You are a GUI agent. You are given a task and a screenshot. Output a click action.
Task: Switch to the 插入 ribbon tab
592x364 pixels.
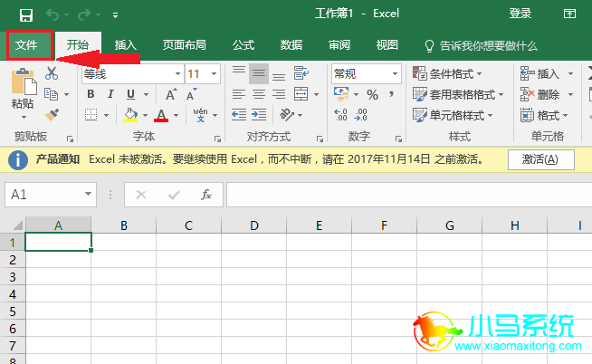pos(125,45)
